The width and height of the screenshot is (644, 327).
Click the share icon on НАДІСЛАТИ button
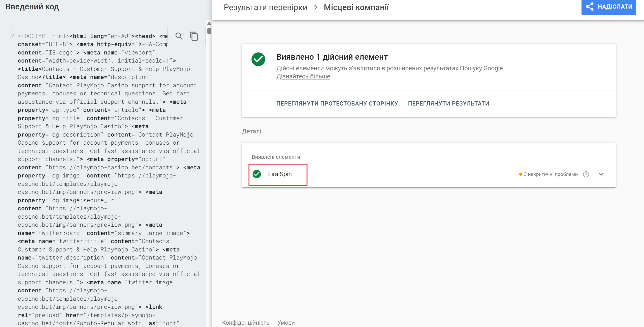tap(590, 7)
